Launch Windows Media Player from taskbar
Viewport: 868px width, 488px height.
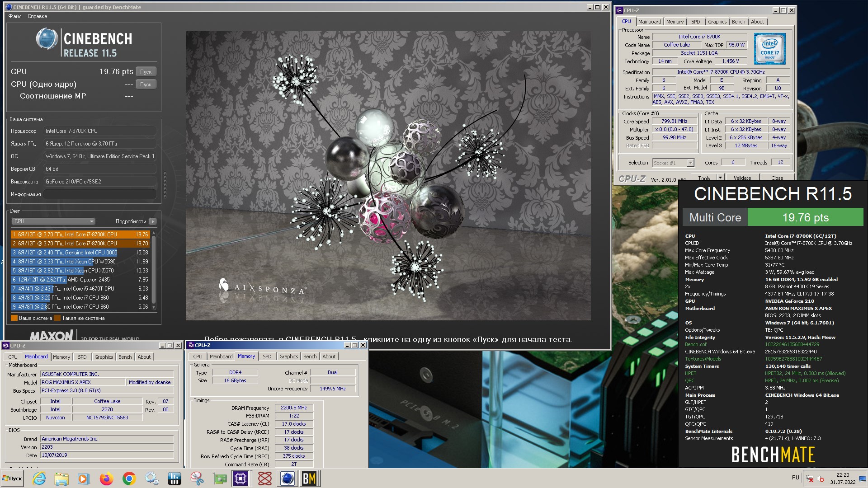click(x=83, y=479)
